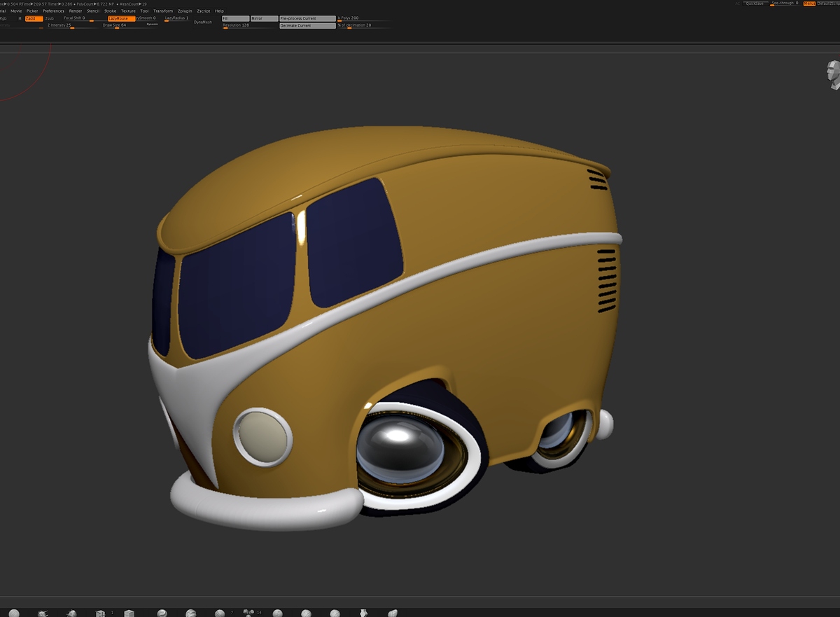840x617 pixels.
Task: Open the Help menu
Action: coord(219,11)
